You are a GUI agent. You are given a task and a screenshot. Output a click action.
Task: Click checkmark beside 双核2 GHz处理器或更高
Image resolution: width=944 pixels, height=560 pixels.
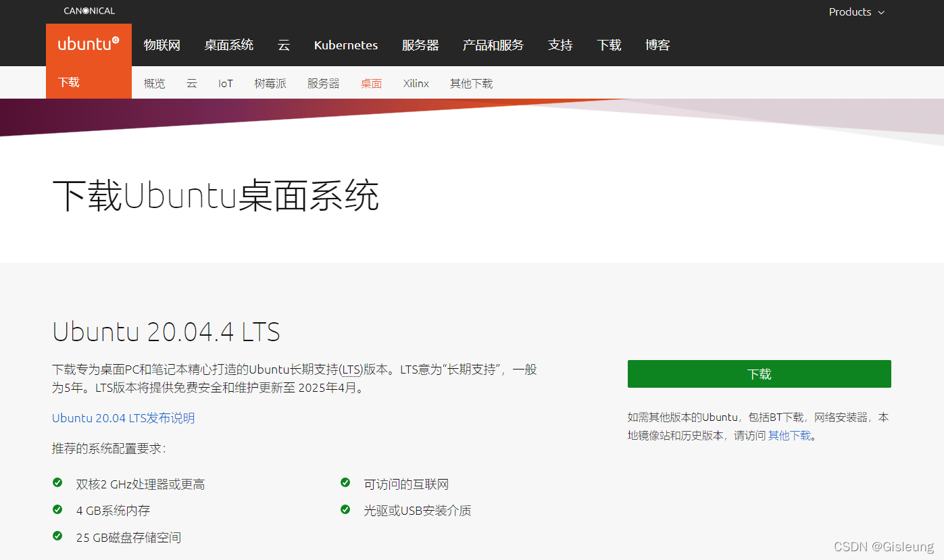coord(57,482)
